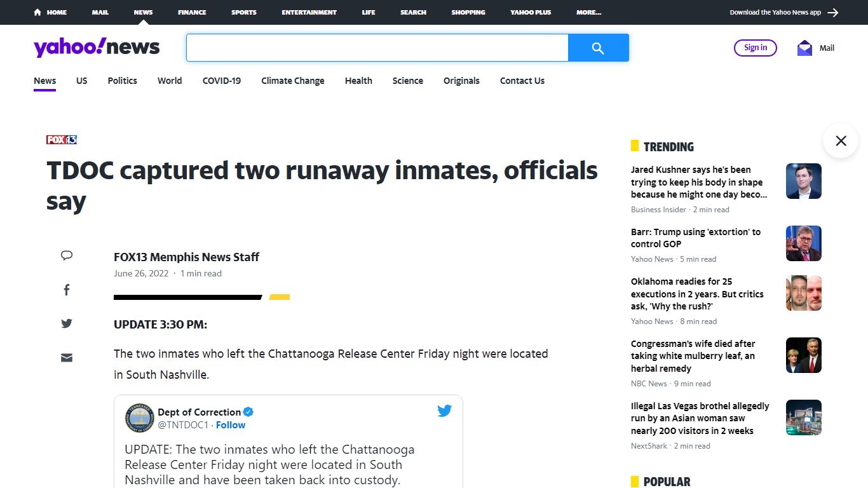The height and width of the screenshot is (488, 868).
Task: Select the News section tab
Action: 45,81
